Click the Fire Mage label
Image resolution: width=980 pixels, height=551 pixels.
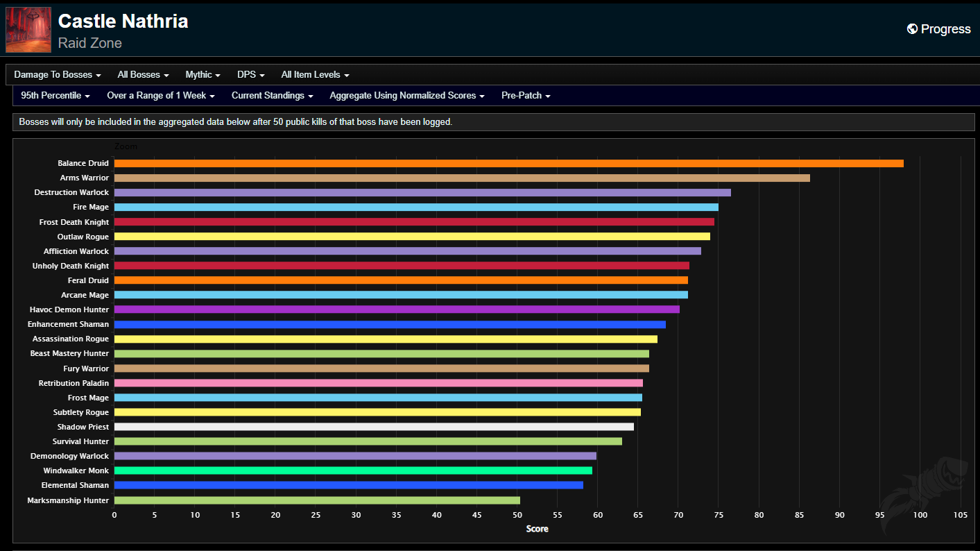91,207
